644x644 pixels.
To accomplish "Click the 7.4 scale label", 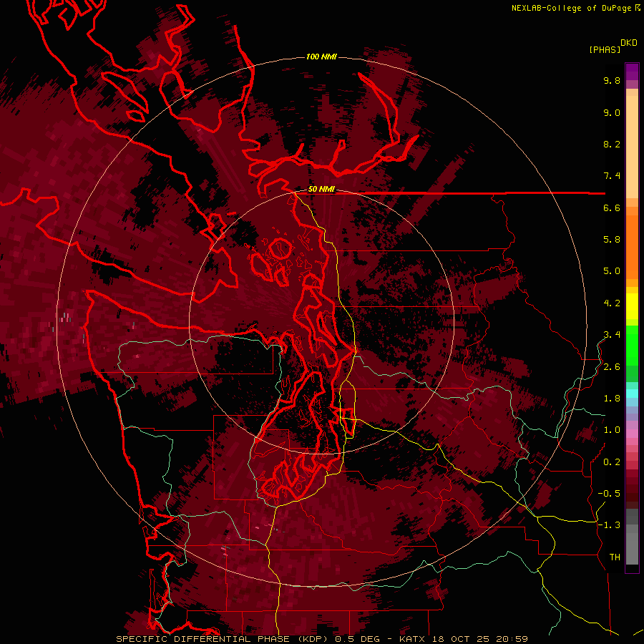I will point(612,176).
